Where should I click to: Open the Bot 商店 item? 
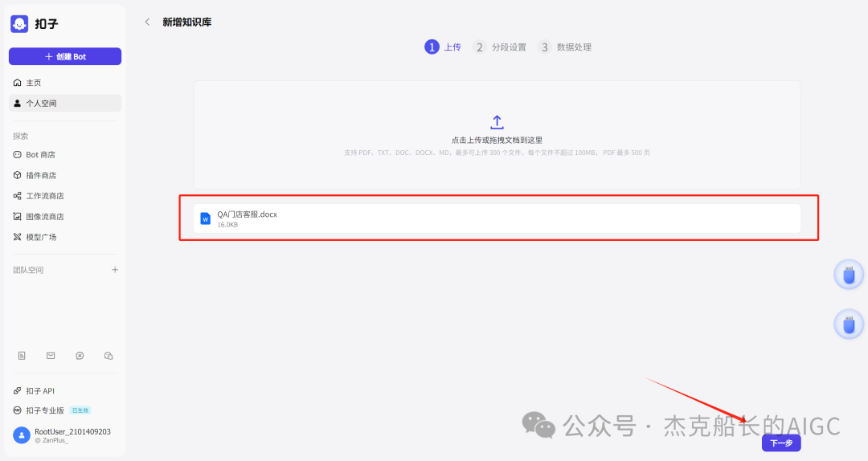click(65, 154)
